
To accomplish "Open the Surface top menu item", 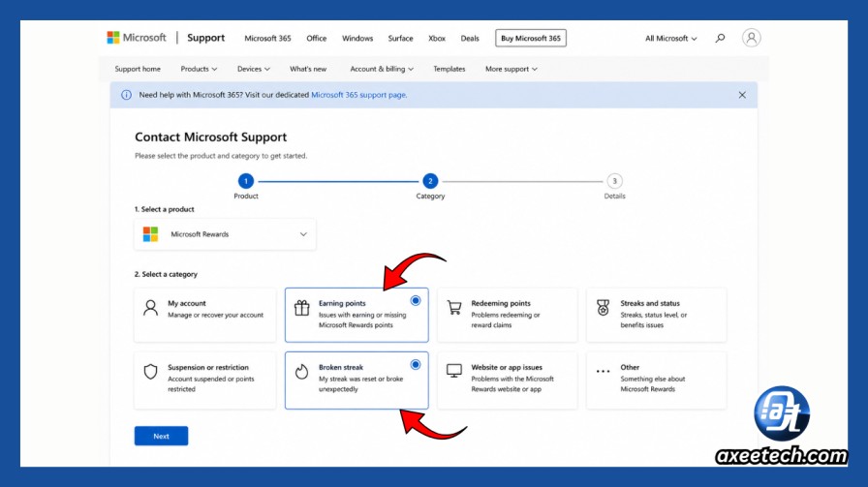I will 400,38.
